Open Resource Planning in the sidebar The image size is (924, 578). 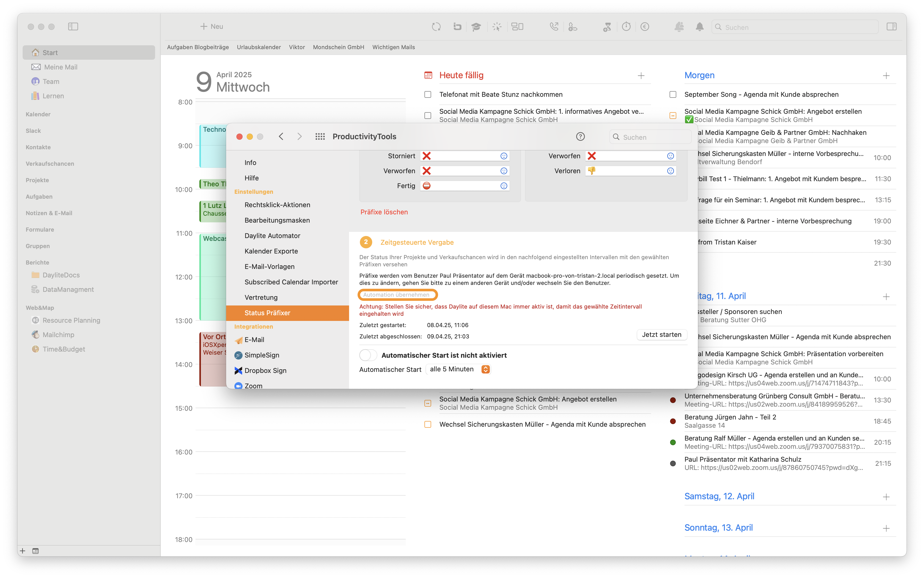point(71,320)
